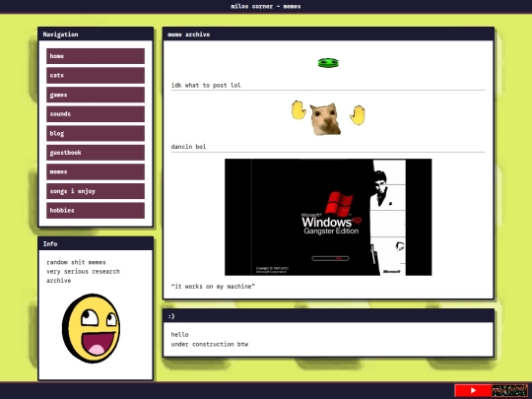This screenshot has height=399, width=532.
Task: Click the 'Navigation' panel header
Action: [x=96, y=34]
